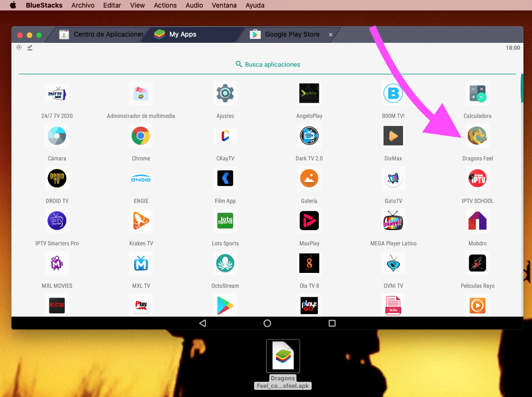
Task: Tap the Android recent apps button
Action: click(x=332, y=323)
